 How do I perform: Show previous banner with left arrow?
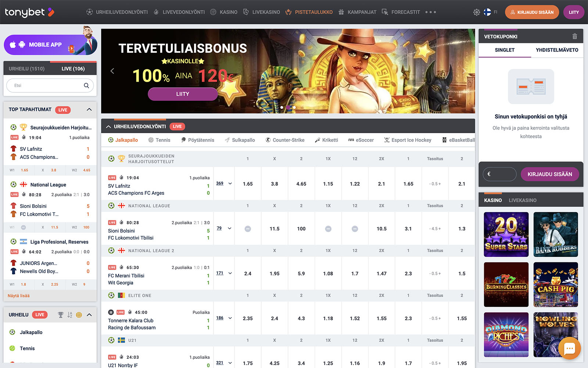click(x=112, y=71)
